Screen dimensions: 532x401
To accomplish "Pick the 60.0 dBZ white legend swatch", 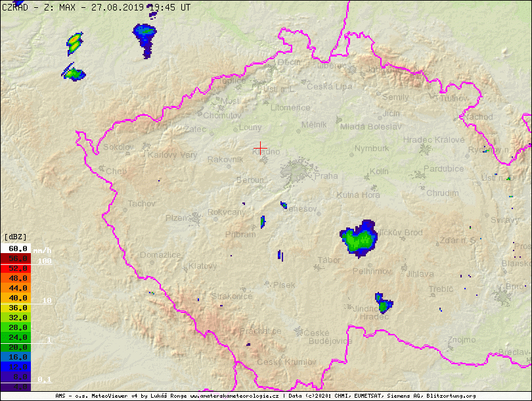I will point(16,248).
